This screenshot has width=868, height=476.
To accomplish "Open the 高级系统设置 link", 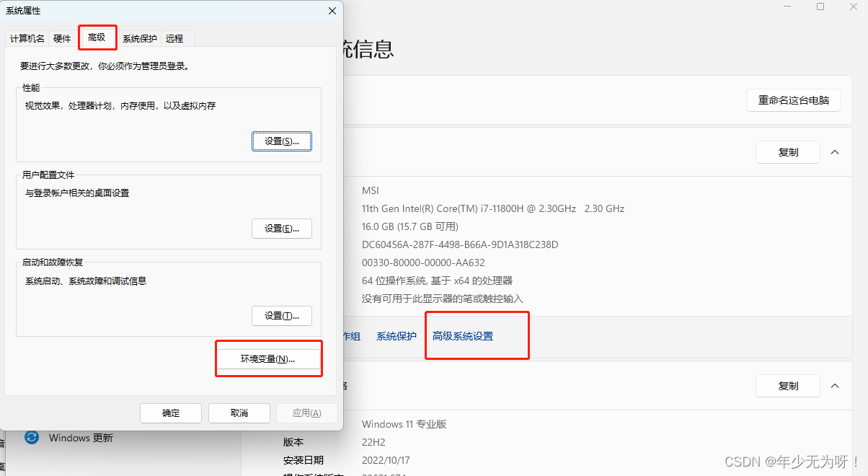I will click(463, 336).
